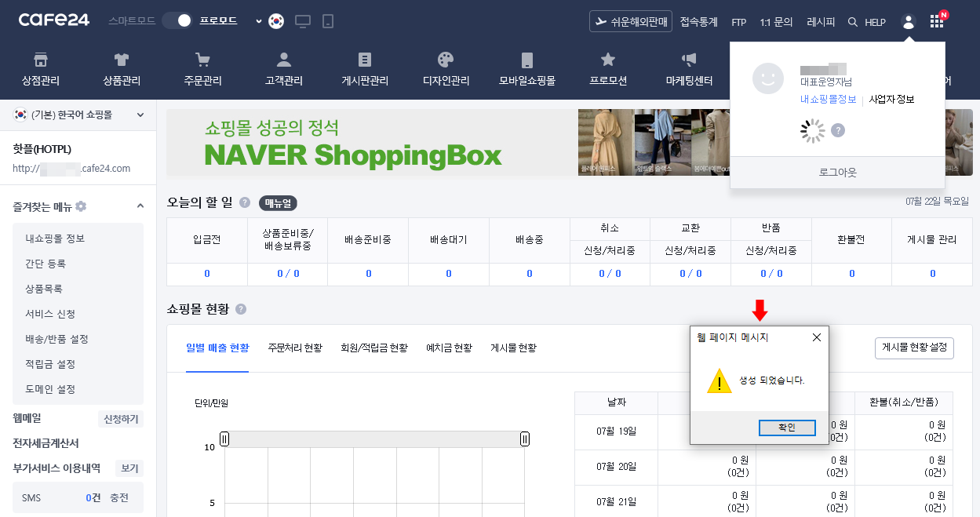Select the 일별 매출 현황 tab
This screenshot has height=517, width=980.
point(217,348)
